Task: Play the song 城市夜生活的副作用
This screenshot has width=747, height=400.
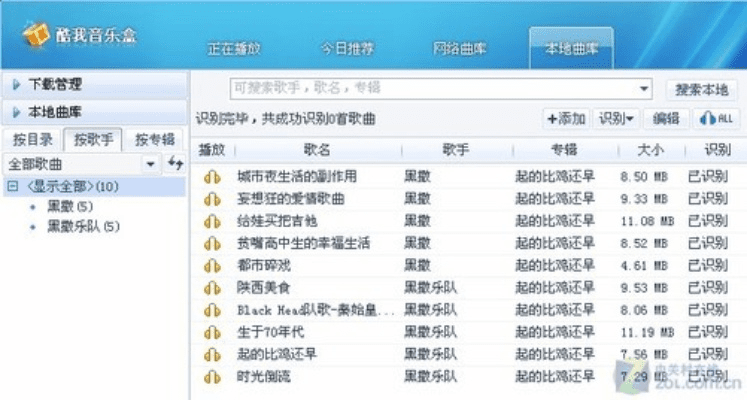Action: click(212, 177)
